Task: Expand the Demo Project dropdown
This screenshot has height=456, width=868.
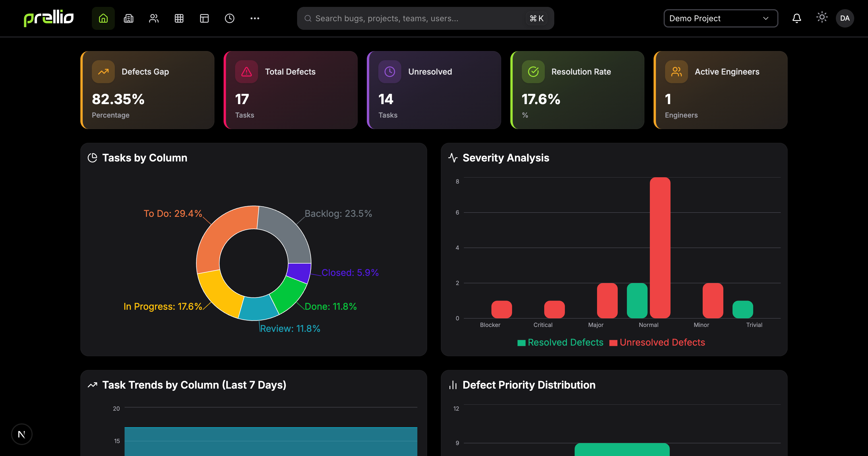Action: coord(720,18)
